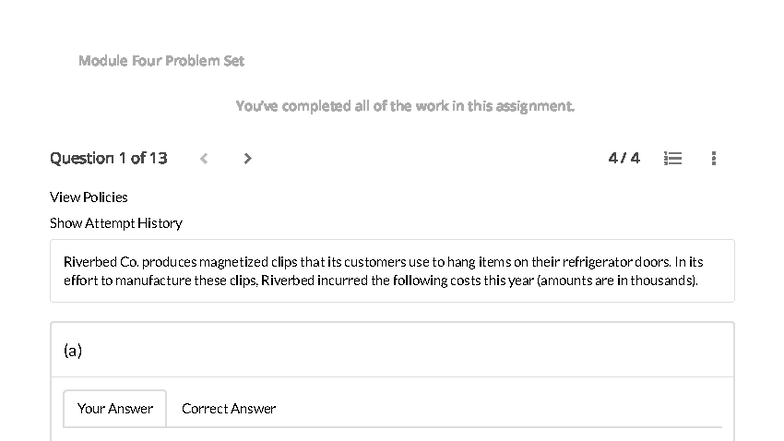Select the Your Answer tab

pyautogui.click(x=115, y=408)
